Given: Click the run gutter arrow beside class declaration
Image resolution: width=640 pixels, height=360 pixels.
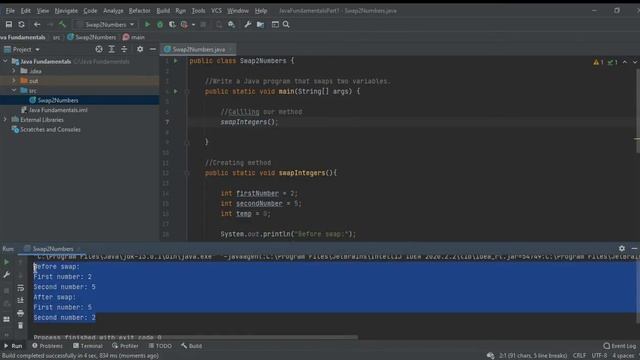Looking at the screenshot, I should [x=176, y=61].
